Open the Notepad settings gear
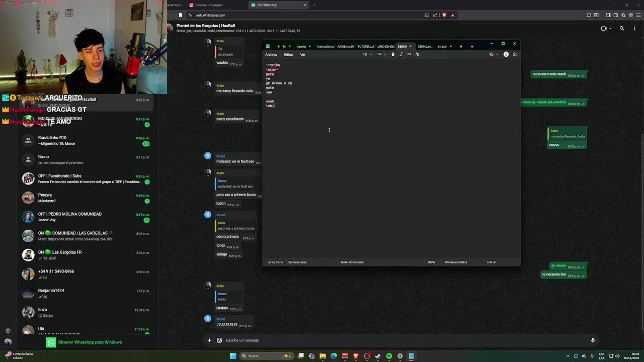Image resolution: width=644 pixels, height=362 pixels. pyautogui.click(x=514, y=54)
